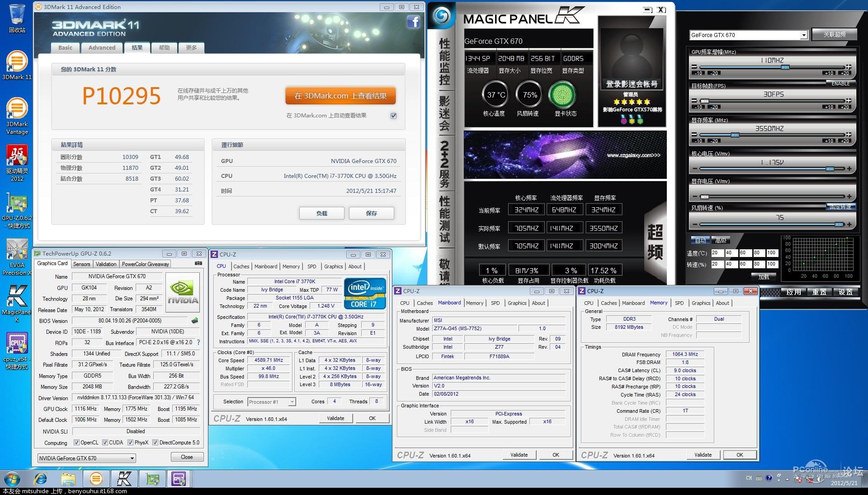868x495 pixels.
Task: Switch to the GPU-Z taskbar icon
Action: click(152, 479)
